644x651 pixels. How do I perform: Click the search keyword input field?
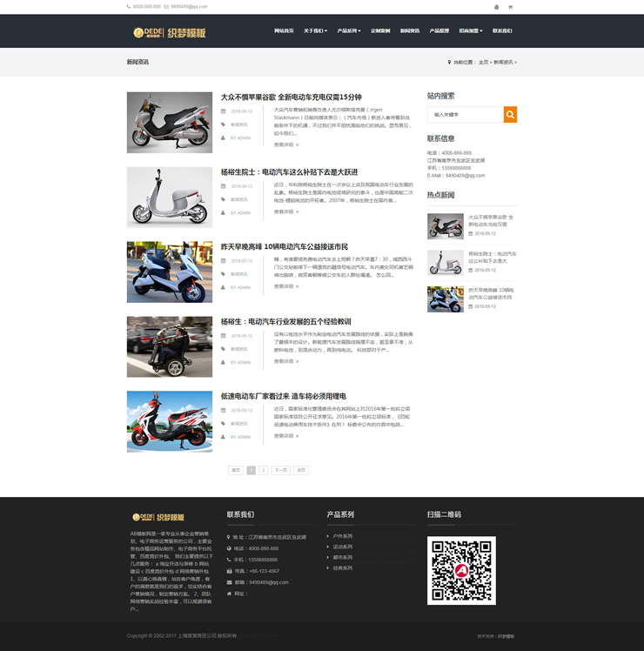pos(465,114)
